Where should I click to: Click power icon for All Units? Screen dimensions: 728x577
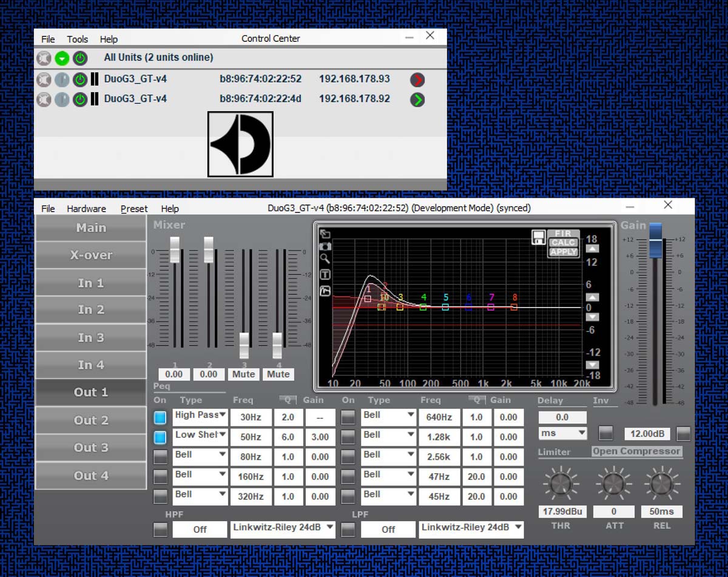coord(80,58)
